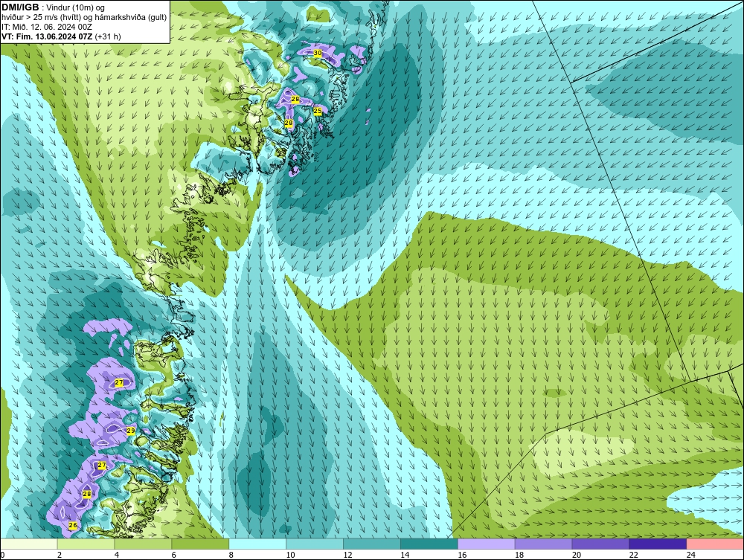Click the legend scale number 6
This screenshot has width=744, height=560.
173,555
